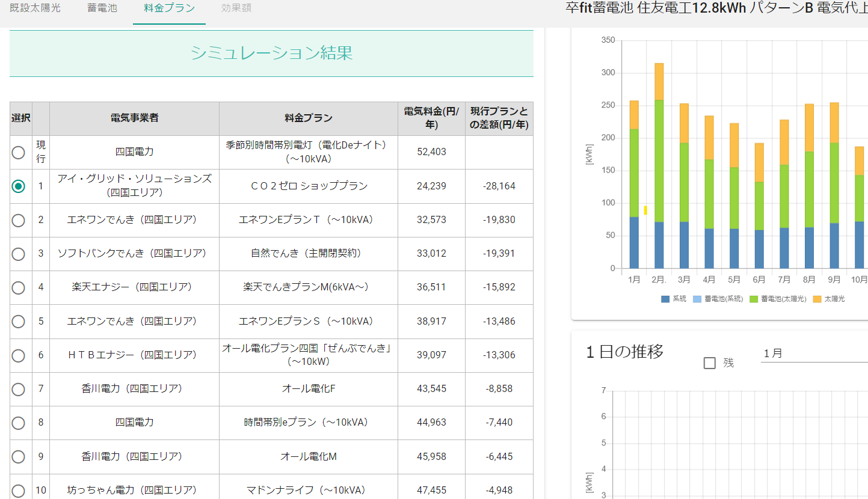Click the 自然でんき（主開閉契約） cell

click(x=309, y=254)
